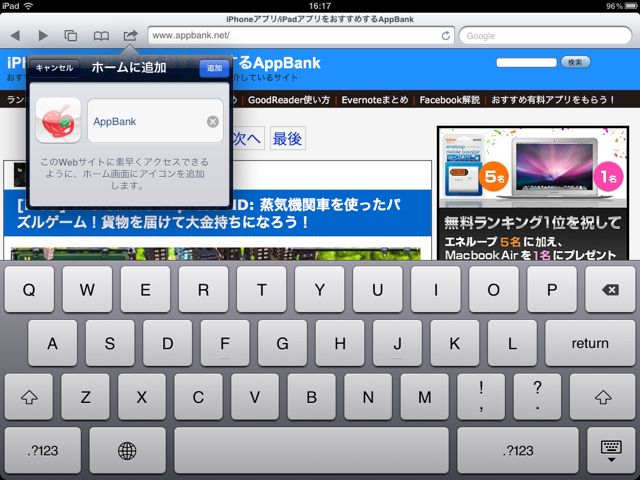Tap the J key
640x480 pixels.
(397, 343)
